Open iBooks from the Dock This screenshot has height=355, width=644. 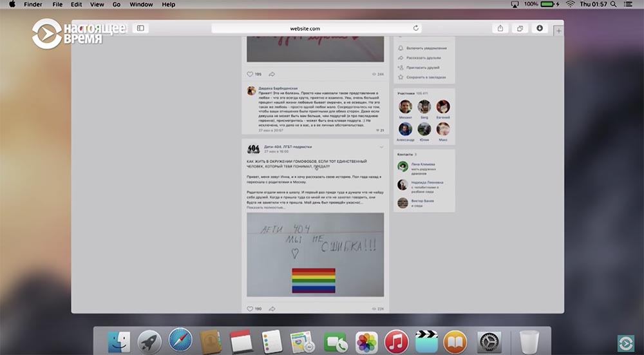pyautogui.click(x=455, y=342)
